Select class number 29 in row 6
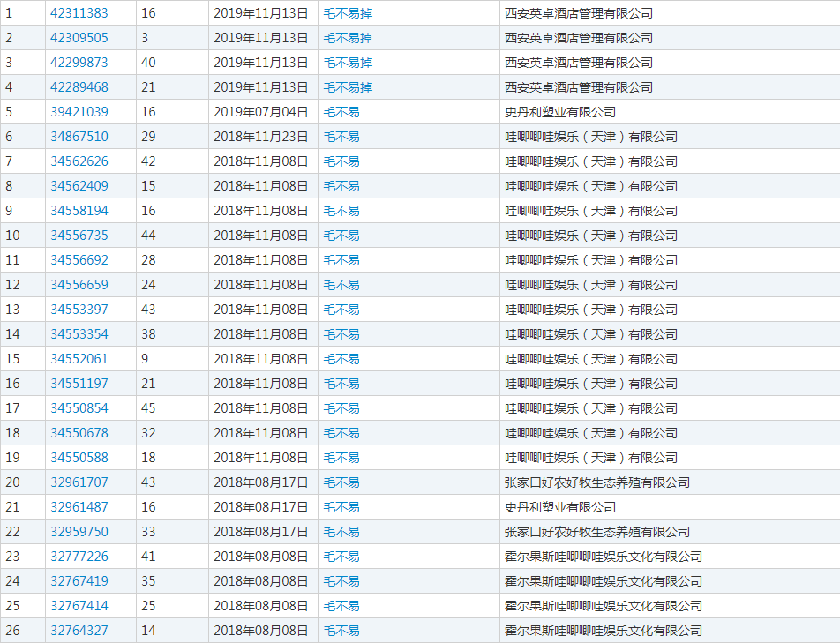Image resolution: width=840 pixels, height=643 pixels. pos(148,137)
